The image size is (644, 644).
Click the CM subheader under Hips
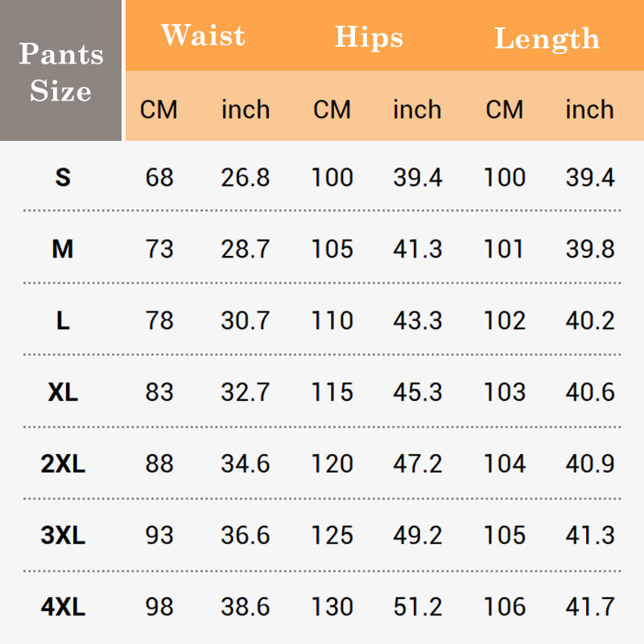pyautogui.click(x=332, y=109)
